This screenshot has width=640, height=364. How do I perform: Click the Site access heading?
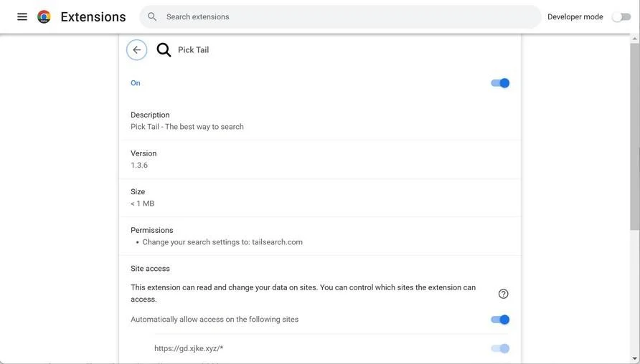(150, 269)
